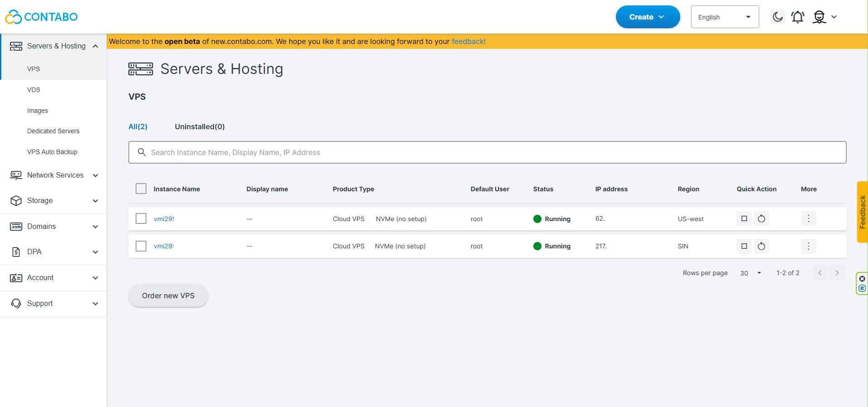Expand the Network Services sidebar section
868x407 pixels.
pos(54,175)
